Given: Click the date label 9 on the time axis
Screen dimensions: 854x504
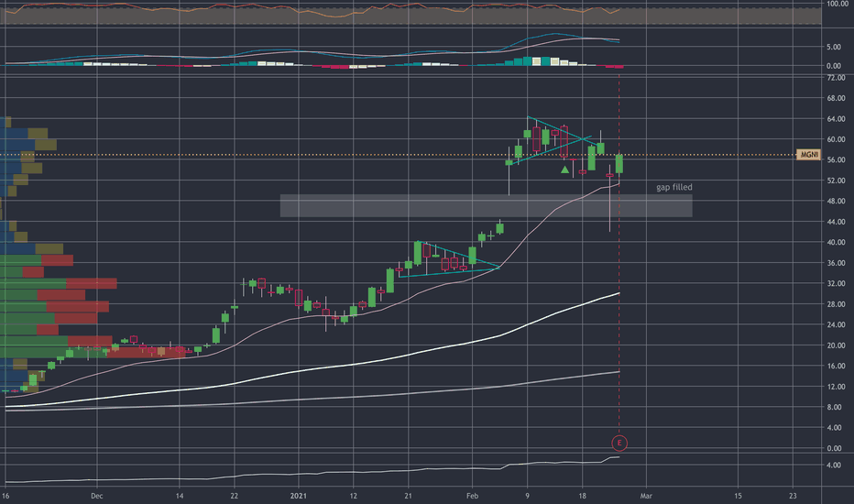Looking at the screenshot, I should click(527, 496).
